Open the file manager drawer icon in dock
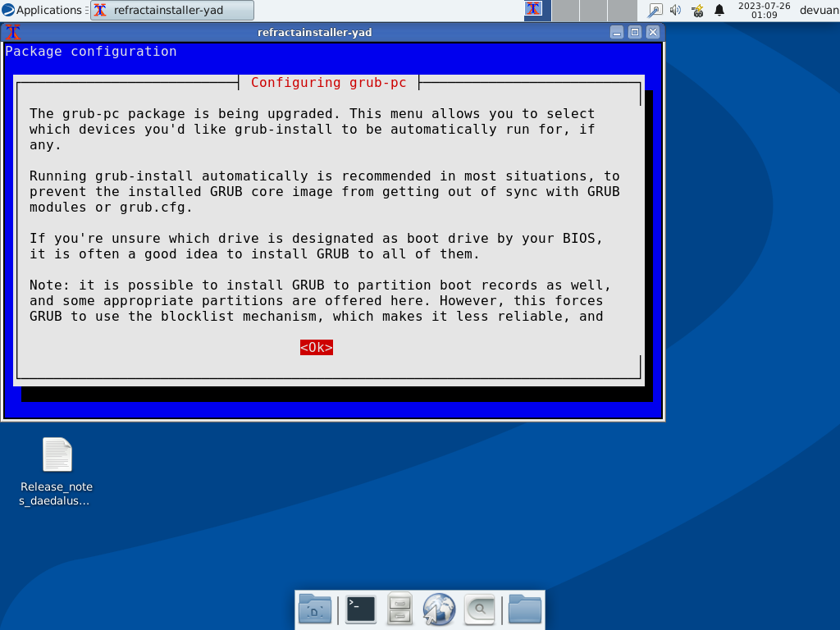Screen dimensions: 840x630 [x=399, y=609]
